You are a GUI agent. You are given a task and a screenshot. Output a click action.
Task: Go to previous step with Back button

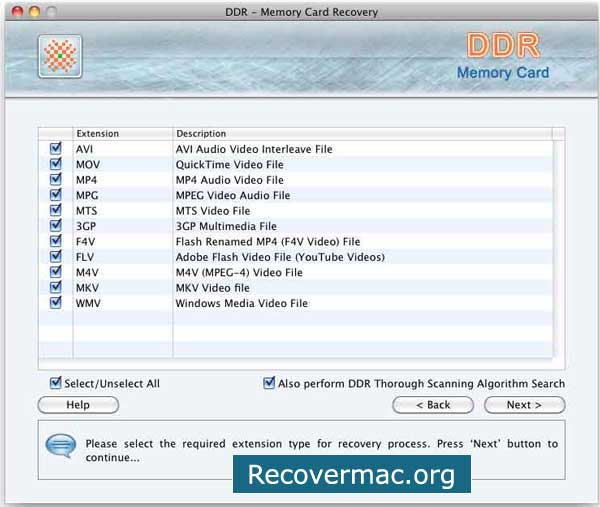tap(433, 405)
